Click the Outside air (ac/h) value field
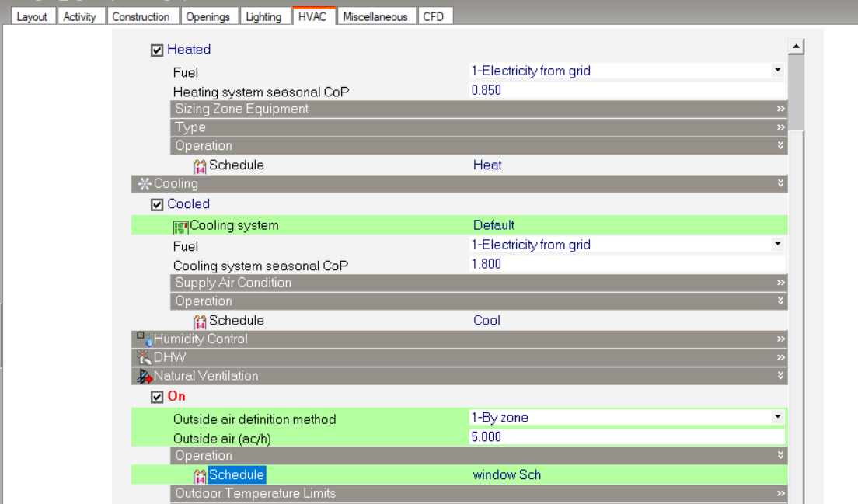The height and width of the screenshot is (504, 858). tap(627, 436)
